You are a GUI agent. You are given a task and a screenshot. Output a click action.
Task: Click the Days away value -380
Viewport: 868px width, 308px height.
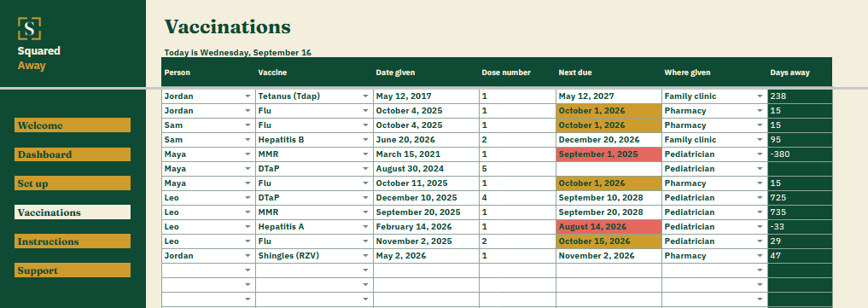pyautogui.click(x=800, y=154)
